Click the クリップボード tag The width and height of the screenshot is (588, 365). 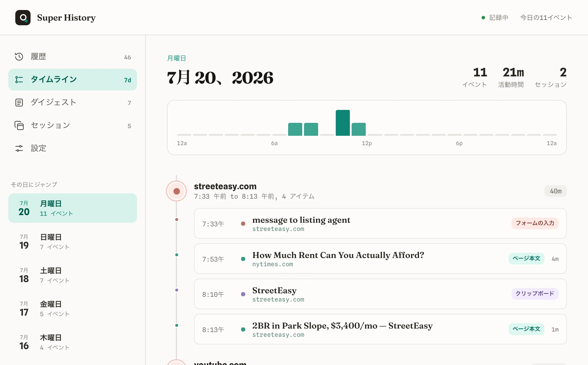coord(535,294)
